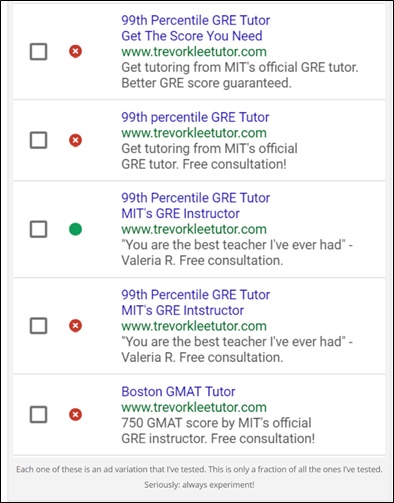This screenshot has height=503, width=394.
Task: Click the green active status dot
Action: click(x=75, y=229)
